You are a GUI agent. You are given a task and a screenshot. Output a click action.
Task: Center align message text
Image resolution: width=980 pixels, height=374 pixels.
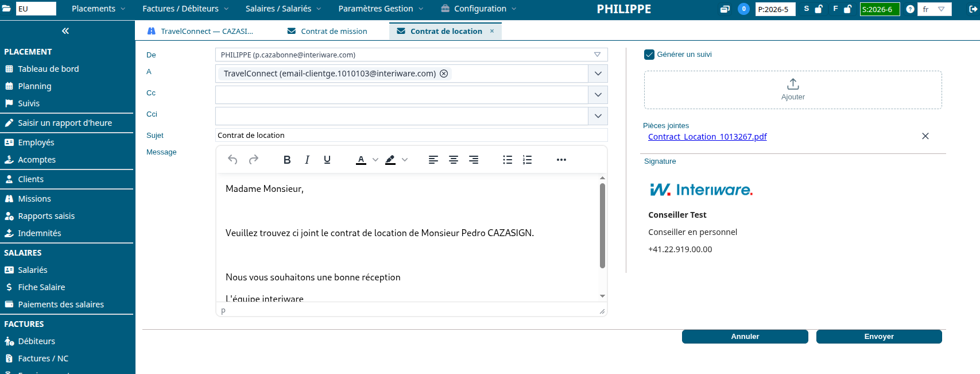click(454, 160)
